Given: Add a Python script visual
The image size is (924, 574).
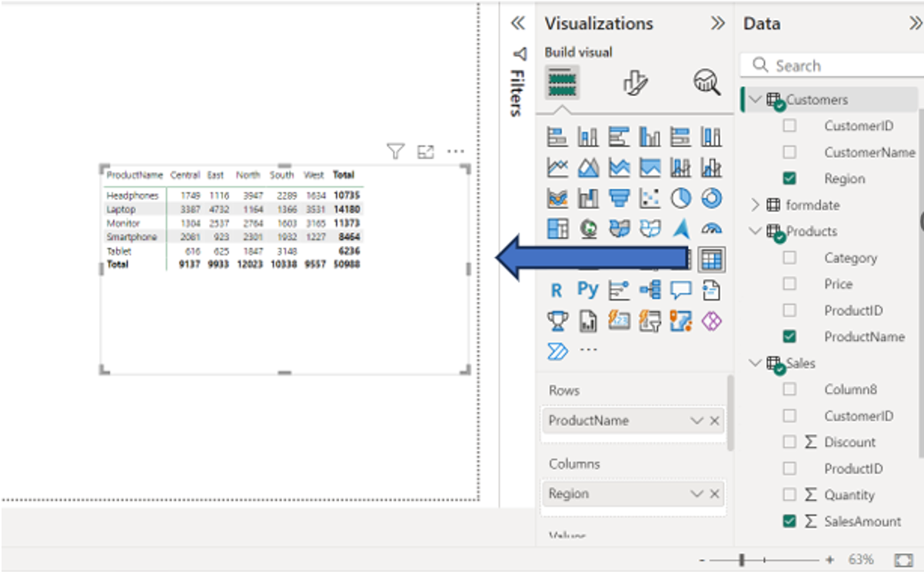Looking at the screenshot, I should [x=587, y=290].
